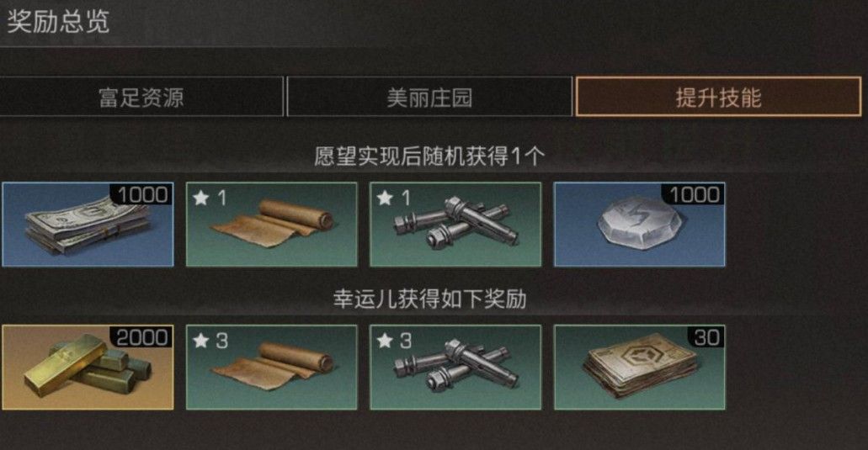Select the 3-star parchment scroll reward
Image resolution: width=868 pixels, height=450 pixels.
(x=271, y=368)
